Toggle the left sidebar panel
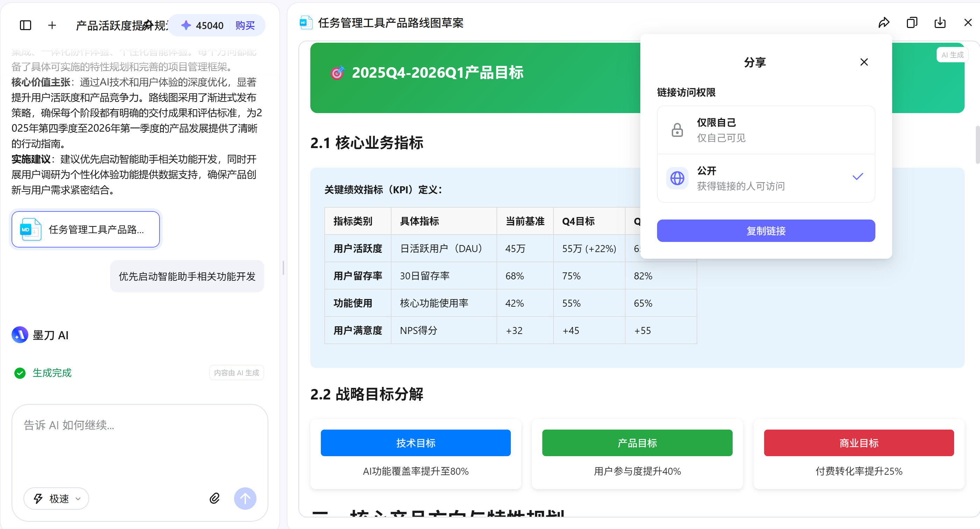The image size is (980, 529). click(x=25, y=25)
